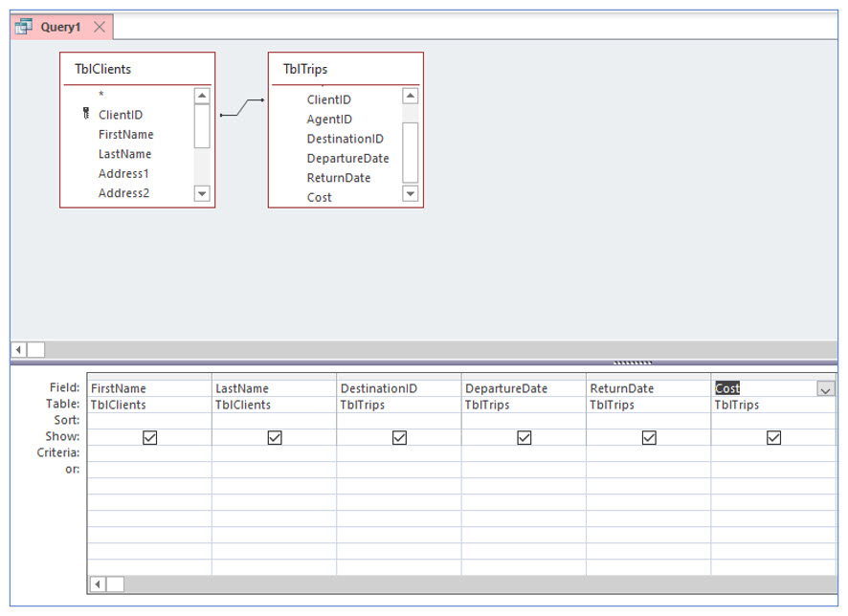Click DestinationID Field cell in design grid

point(399,388)
